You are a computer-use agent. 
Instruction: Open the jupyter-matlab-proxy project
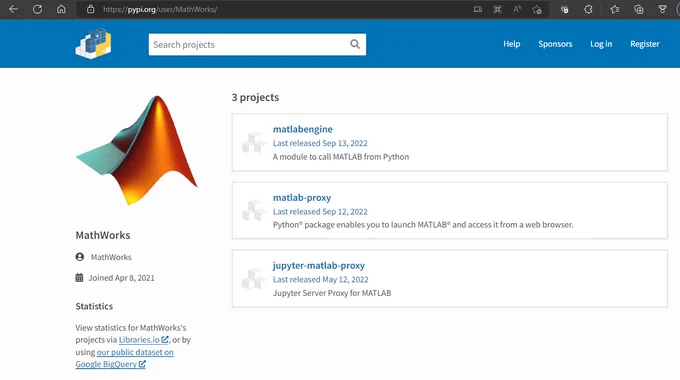[x=318, y=265]
